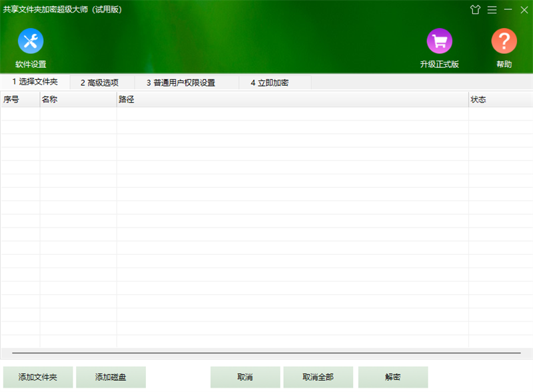Click the 添加文件夹 button

[38, 377]
